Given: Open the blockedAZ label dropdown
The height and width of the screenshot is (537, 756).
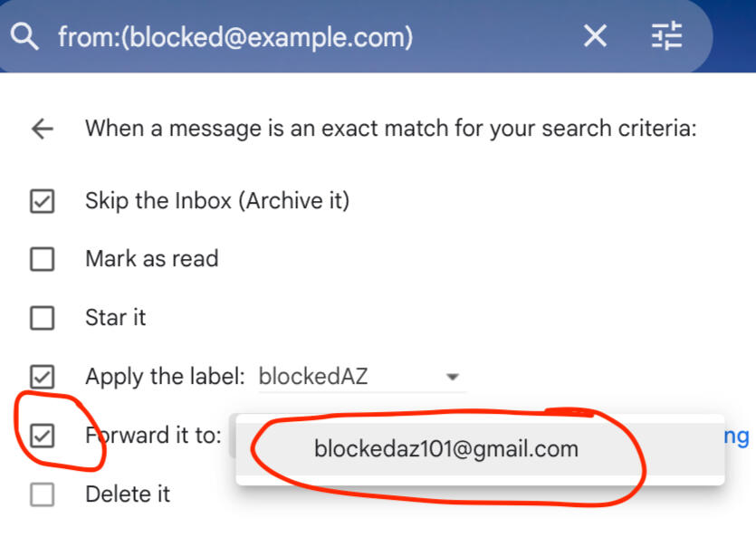Looking at the screenshot, I should point(353,377).
